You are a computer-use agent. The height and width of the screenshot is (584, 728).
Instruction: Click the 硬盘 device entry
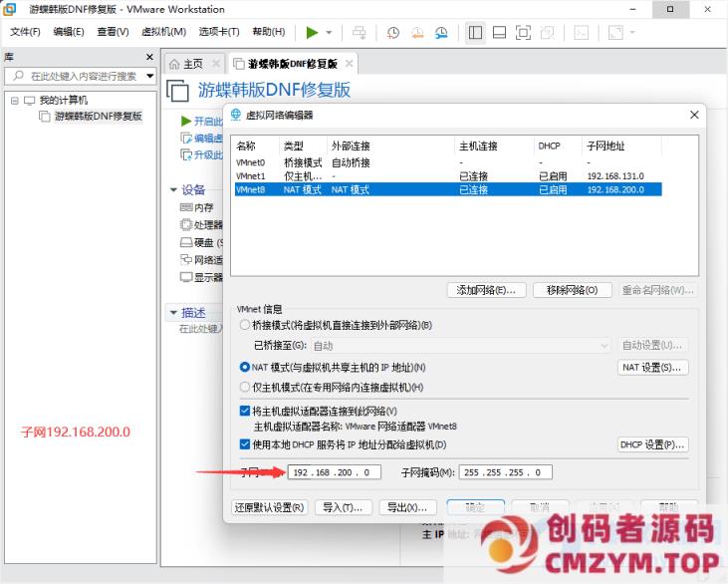(x=201, y=242)
